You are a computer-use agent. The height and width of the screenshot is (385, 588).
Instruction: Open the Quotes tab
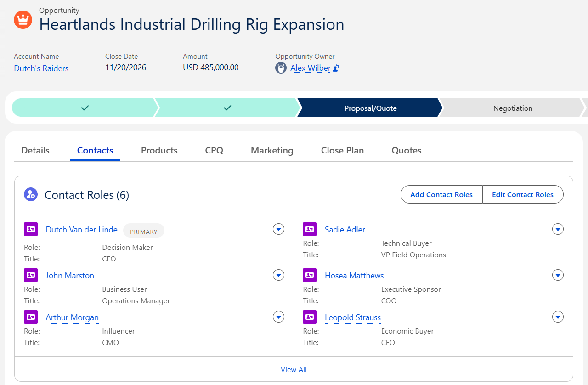coord(407,150)
